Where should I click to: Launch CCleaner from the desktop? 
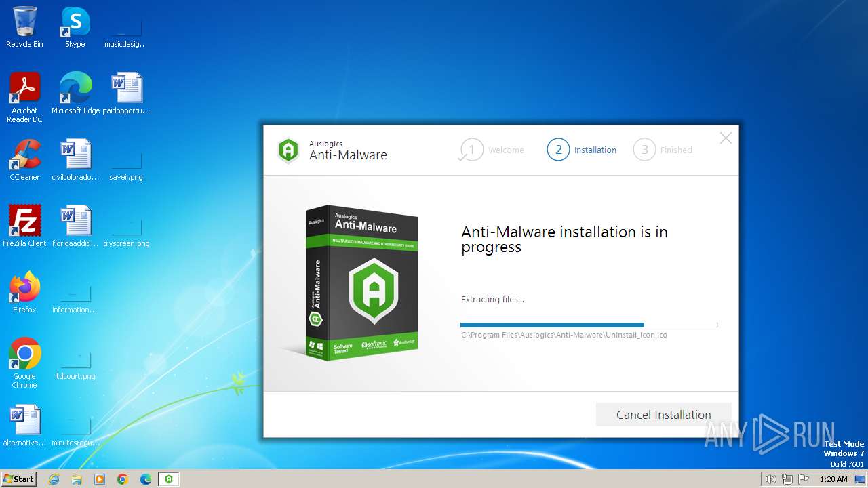point(24,160)
